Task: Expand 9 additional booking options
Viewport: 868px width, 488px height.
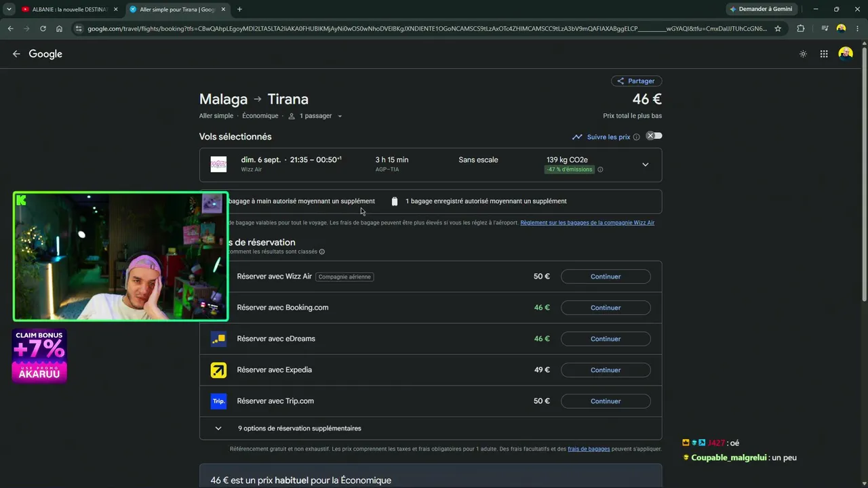Action: click(x=431, y=428)
